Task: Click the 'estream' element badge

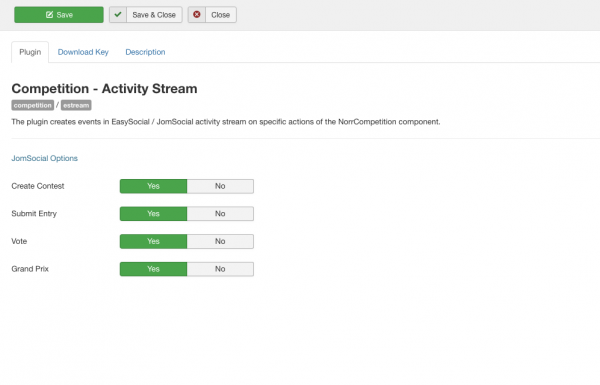Action: (x=76, y=105)
